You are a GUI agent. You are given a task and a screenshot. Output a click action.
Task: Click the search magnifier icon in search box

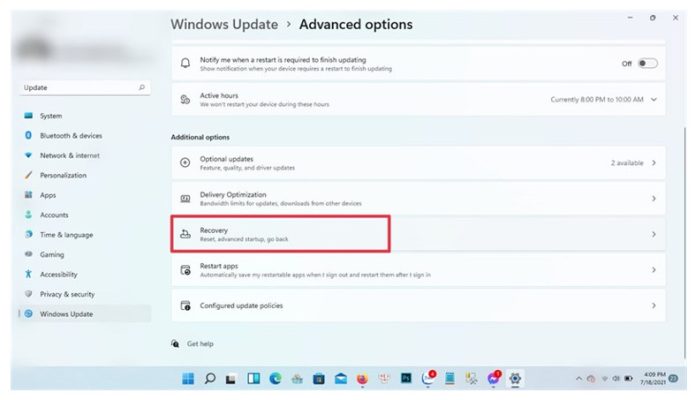(x=142, y=87)
